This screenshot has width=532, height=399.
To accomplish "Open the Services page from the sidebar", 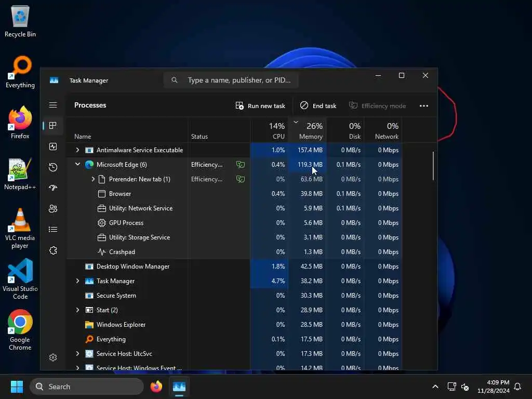I will point(53,250).
